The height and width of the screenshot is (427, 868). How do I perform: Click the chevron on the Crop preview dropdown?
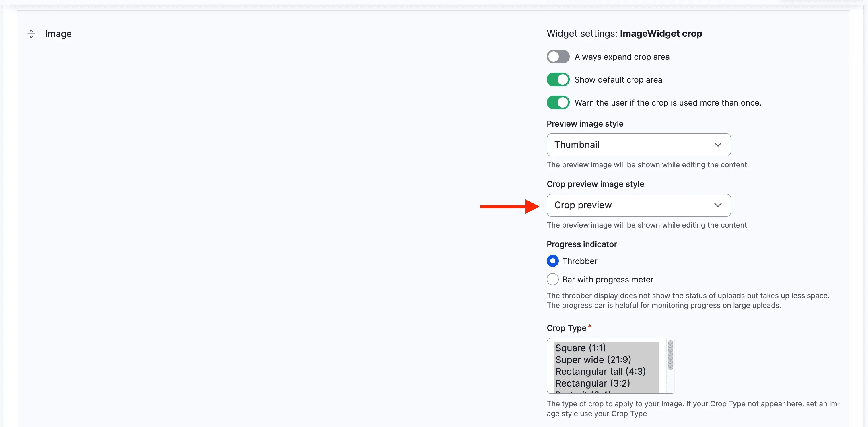(x=718, y=205)
